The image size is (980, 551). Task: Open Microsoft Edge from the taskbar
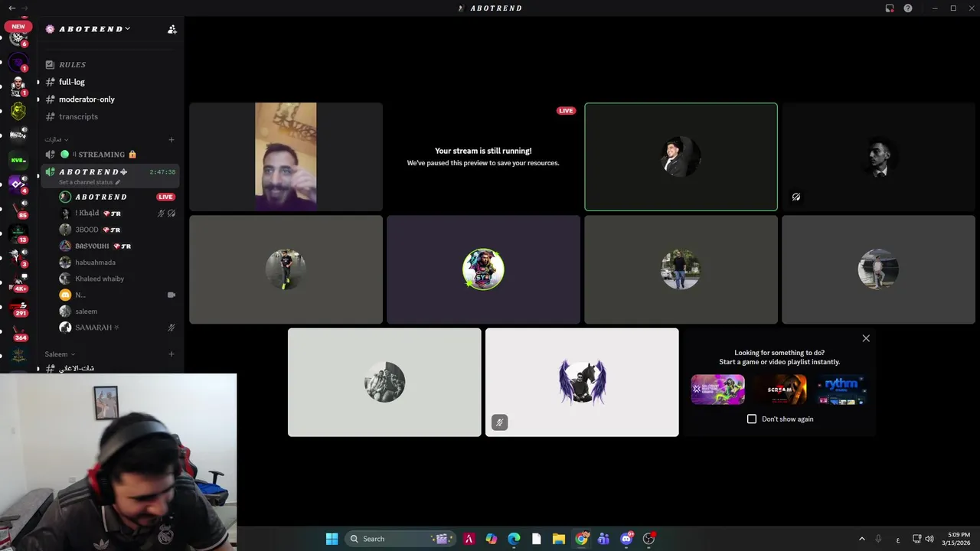click(514, 539)
